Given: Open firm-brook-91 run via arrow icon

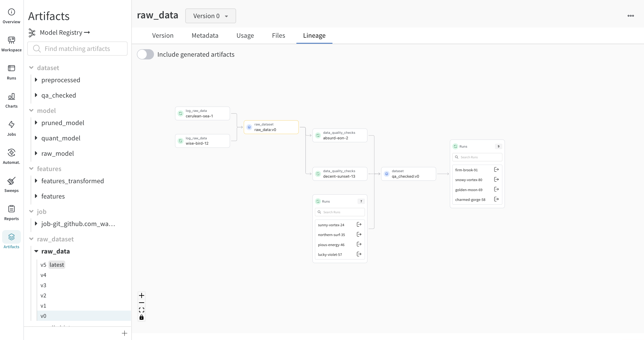Looking at the screenshot, I should (496, 170).
